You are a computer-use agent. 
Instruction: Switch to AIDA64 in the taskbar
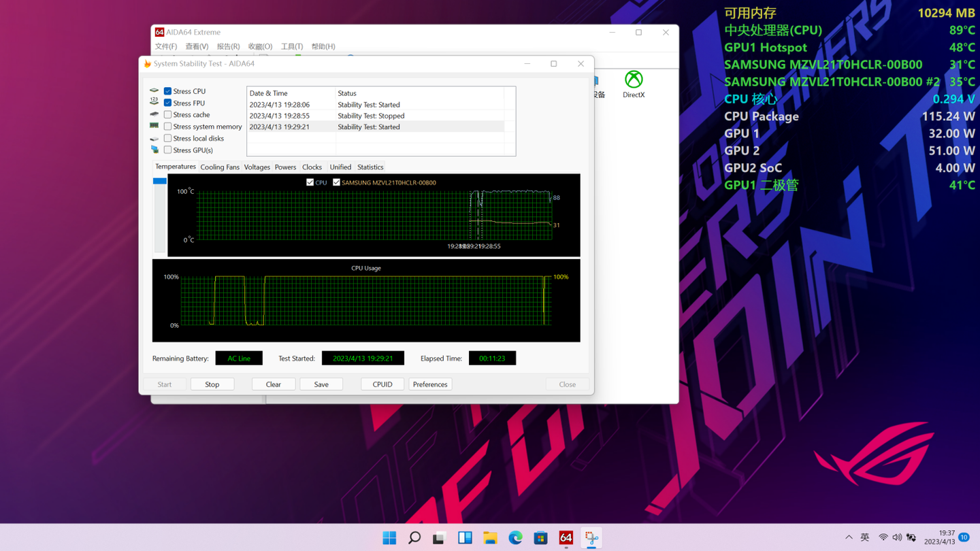[566, 538]
